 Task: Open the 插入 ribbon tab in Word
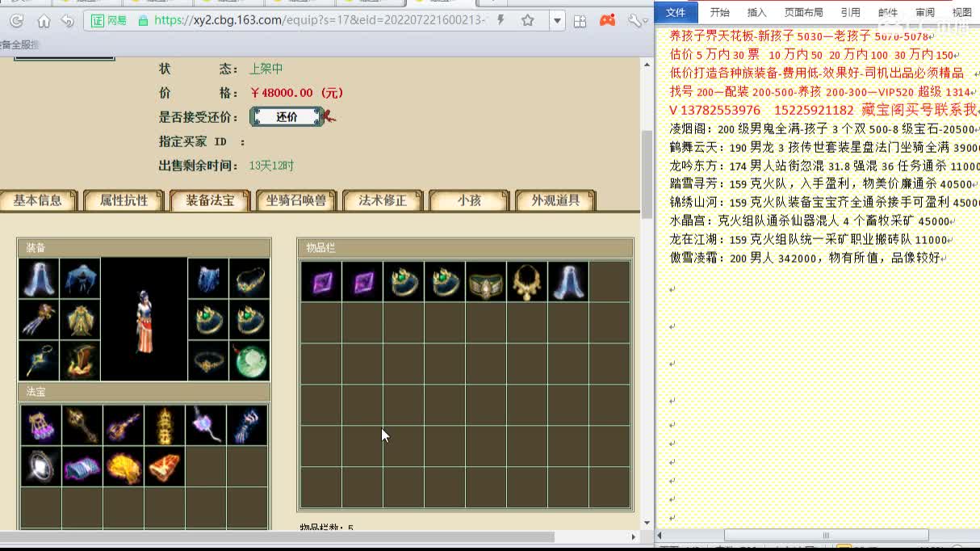757,12
